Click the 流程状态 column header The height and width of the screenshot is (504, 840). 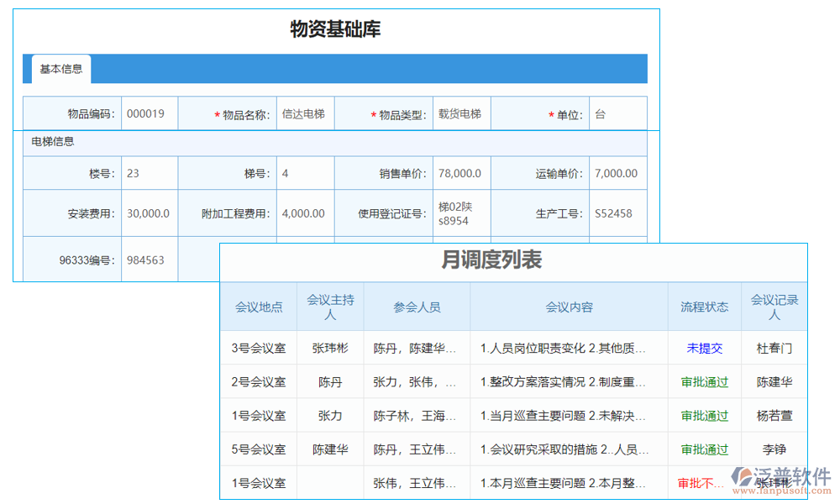704,307
